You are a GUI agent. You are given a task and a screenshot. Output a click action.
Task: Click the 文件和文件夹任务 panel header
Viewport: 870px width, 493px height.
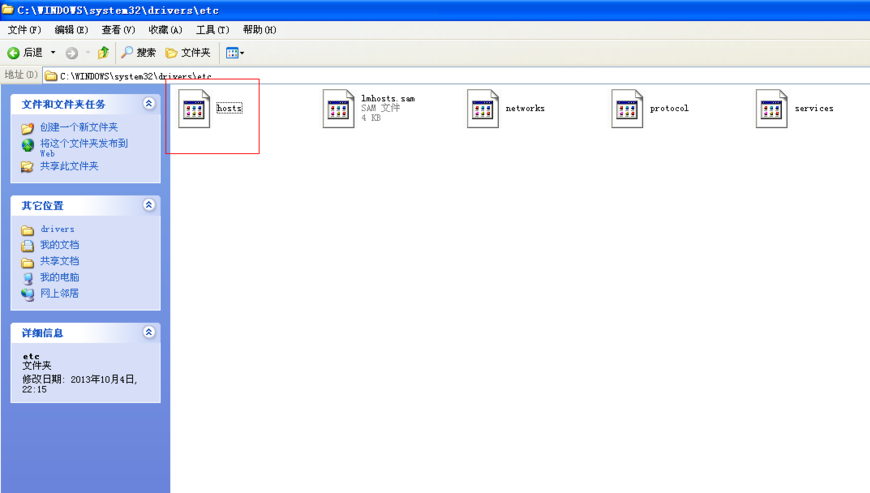pos(85,104)
